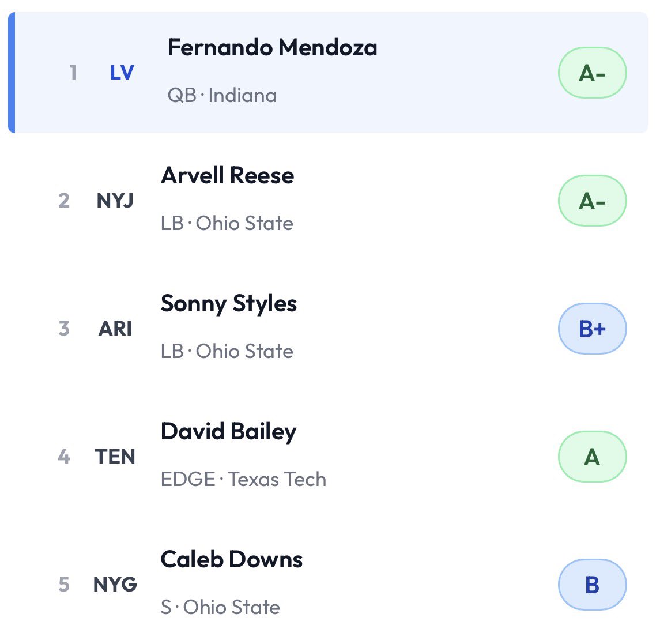Viewport: 660px width, 644px height.
Task: Click the QB · Indiana subtitle
Action: (x=222, y=96)
